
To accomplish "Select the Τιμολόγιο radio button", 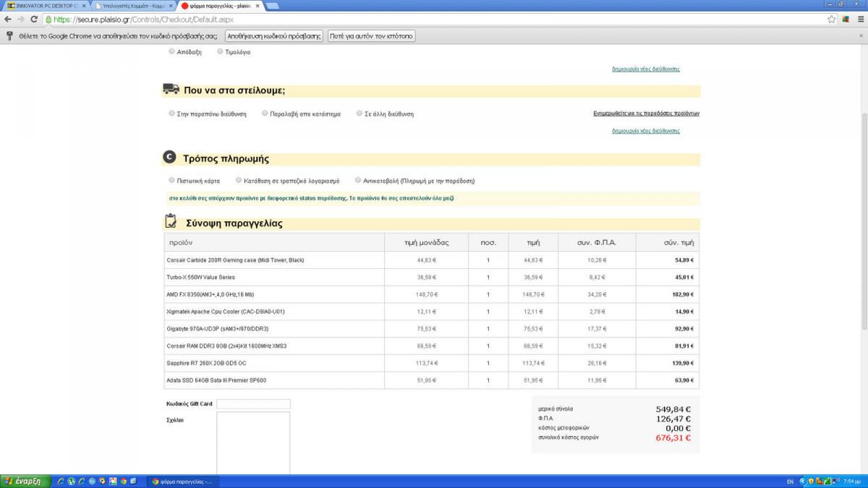I will [x=220, y=52].
